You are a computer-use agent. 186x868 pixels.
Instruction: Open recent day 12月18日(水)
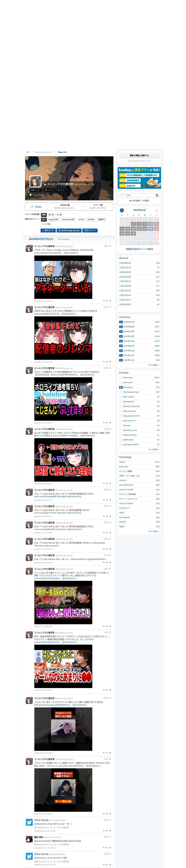[125, 263]
